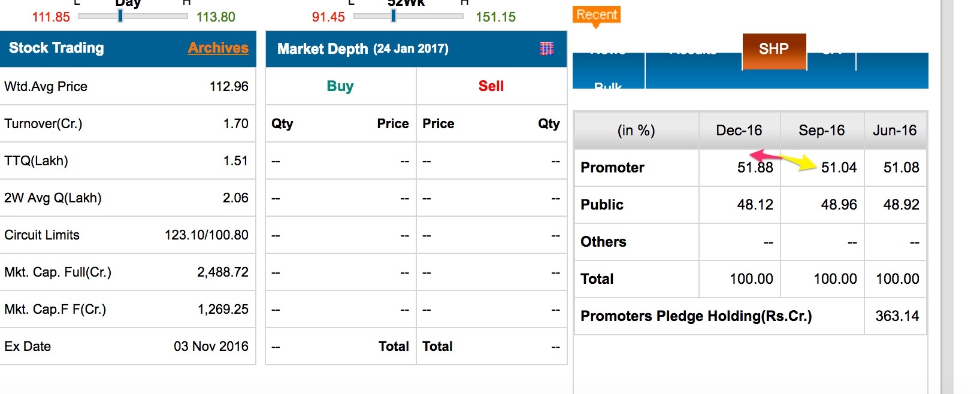Viewport: 980px width, 394px height.
Task: Click the partially hidden Results tab
Action: (x=693, y=54)
